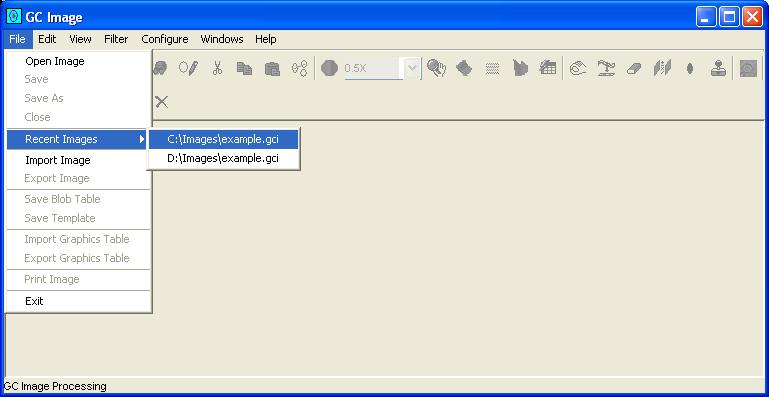Image resolution: width=769 pixels, height=397 pixels.
Task: Open the Configure menu
Action: tap(165, 39)
